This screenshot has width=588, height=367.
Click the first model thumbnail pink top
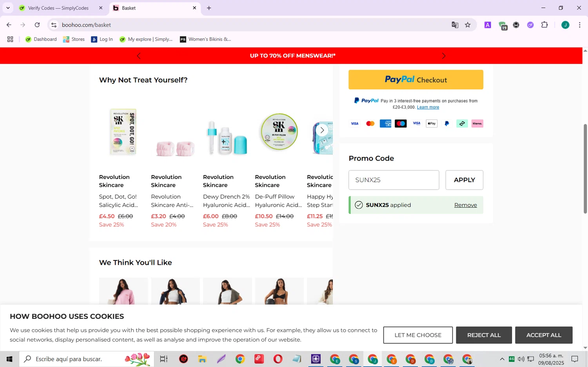pos(123,291)
